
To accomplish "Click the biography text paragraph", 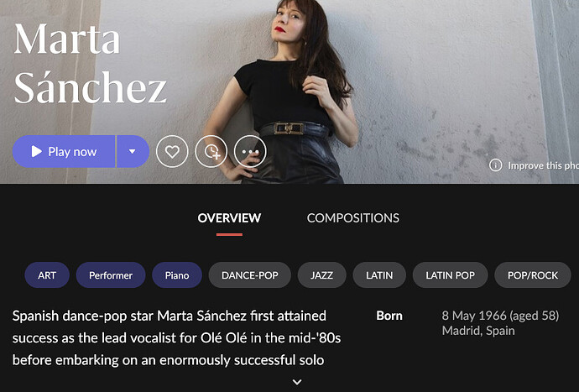I will click(176, 337).
